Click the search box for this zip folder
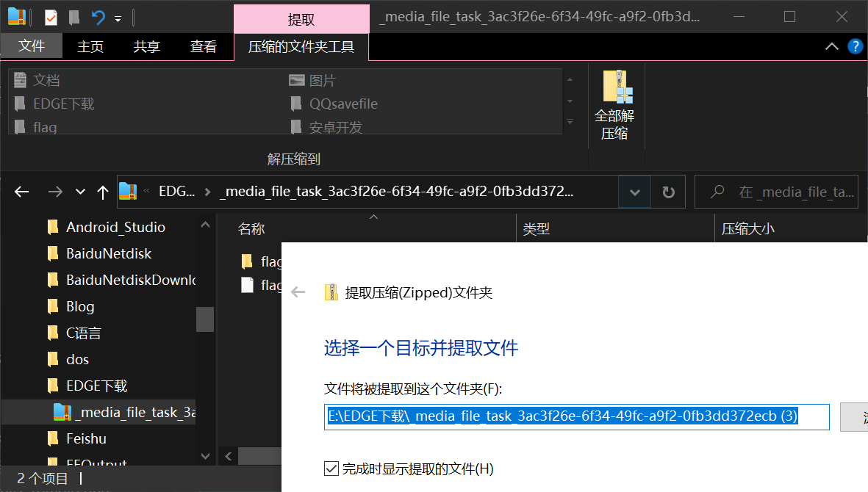The width and height of the screenshot is (868, 492). 776,192
